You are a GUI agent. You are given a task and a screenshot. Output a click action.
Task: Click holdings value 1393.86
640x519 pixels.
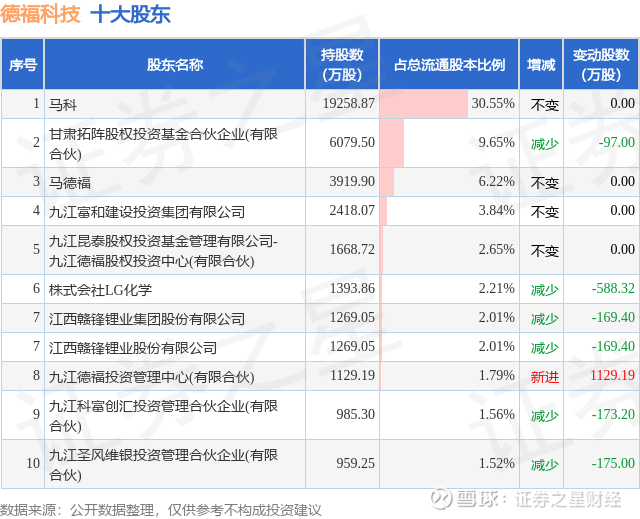(x=352, y=288)
